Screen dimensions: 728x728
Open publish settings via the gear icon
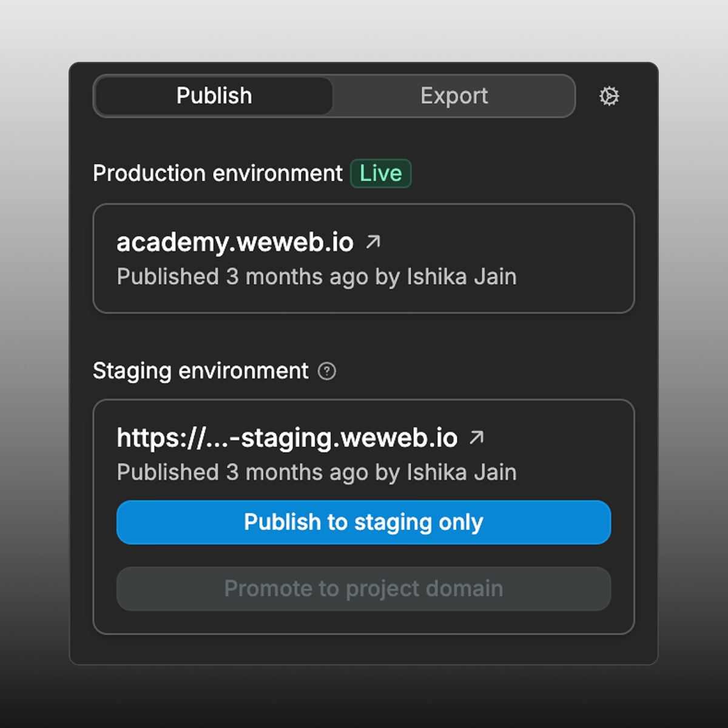point(608,96)
